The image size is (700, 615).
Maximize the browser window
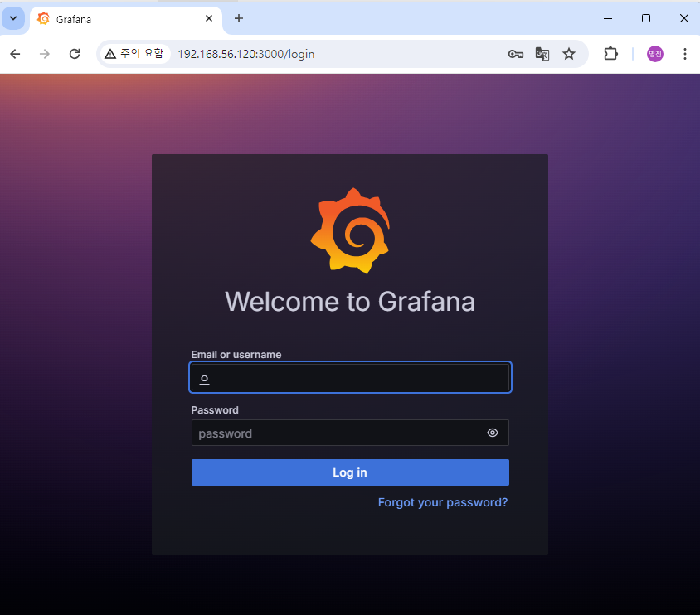(x=645, y=18)
